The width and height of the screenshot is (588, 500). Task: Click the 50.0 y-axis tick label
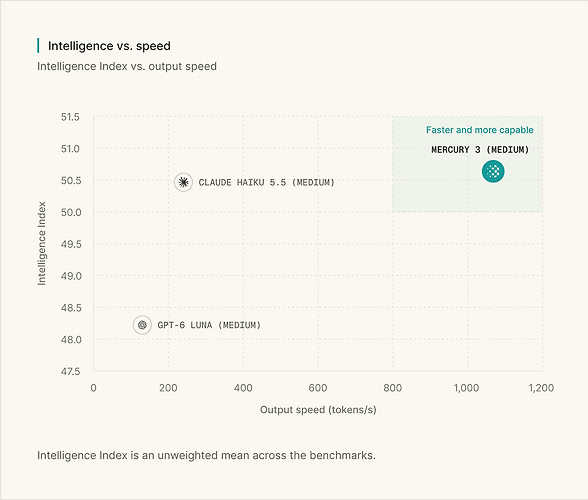point(71,212)
